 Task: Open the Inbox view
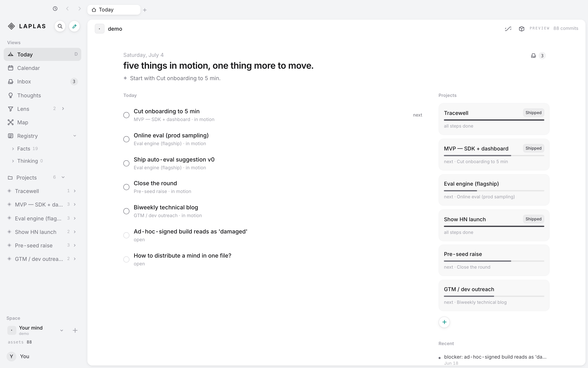[42, 82]
